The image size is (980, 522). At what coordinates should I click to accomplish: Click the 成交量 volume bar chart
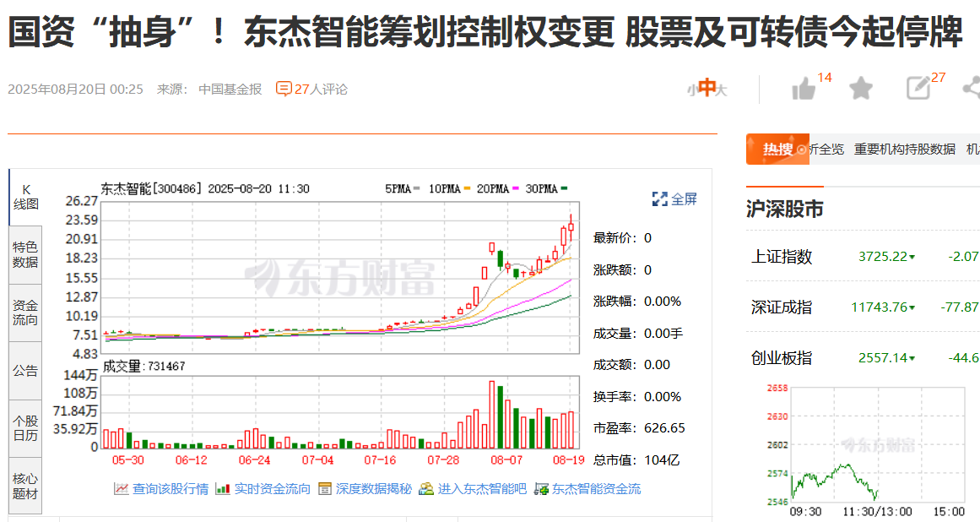[x=341, y=412]
